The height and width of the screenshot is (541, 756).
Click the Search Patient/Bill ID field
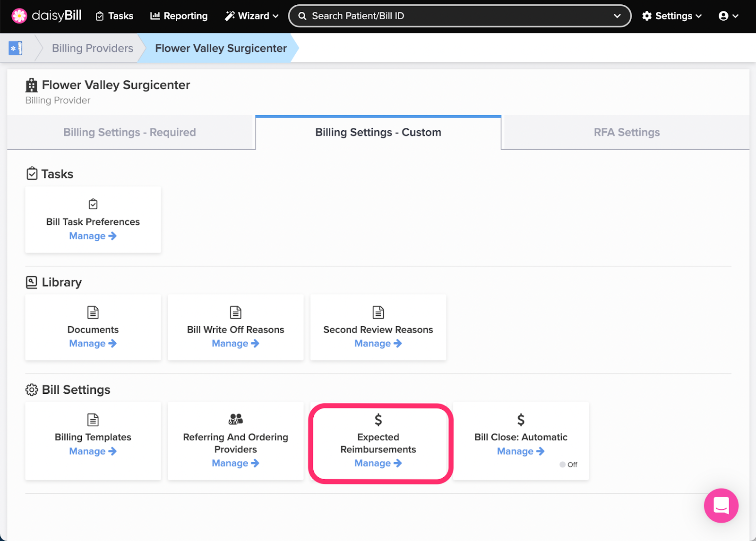pos(459,16)
